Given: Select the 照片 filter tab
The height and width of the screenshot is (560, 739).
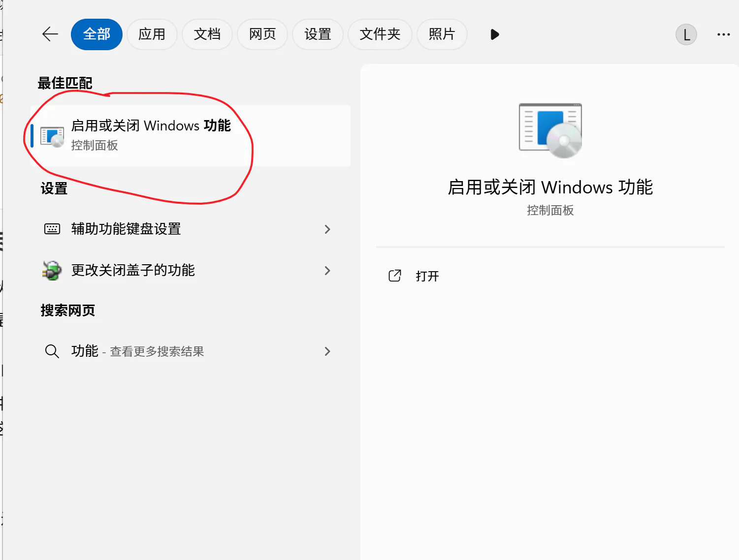Looking at the screenshot, I should tap(442, 34).
